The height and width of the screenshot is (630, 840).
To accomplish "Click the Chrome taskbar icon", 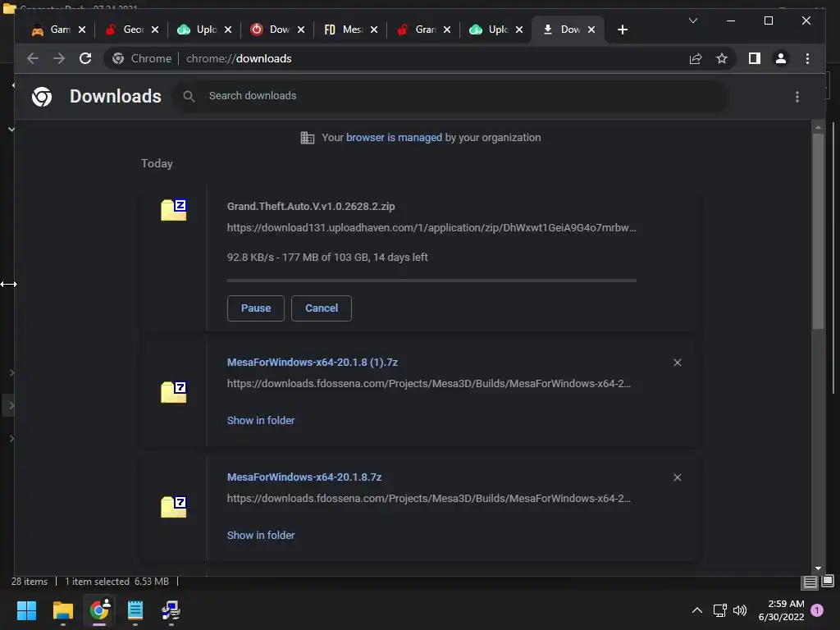I will pos(99,610).
